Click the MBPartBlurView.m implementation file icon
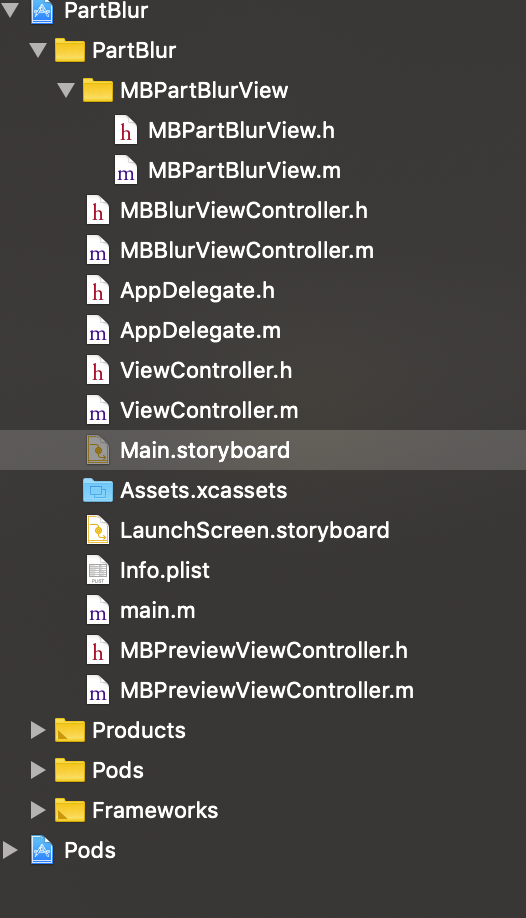The width and height of the screenshot is (526, 918). [126, 170]
